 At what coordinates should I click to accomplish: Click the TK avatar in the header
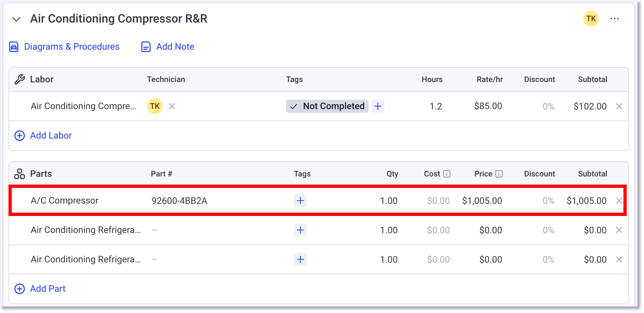(591, 19)
